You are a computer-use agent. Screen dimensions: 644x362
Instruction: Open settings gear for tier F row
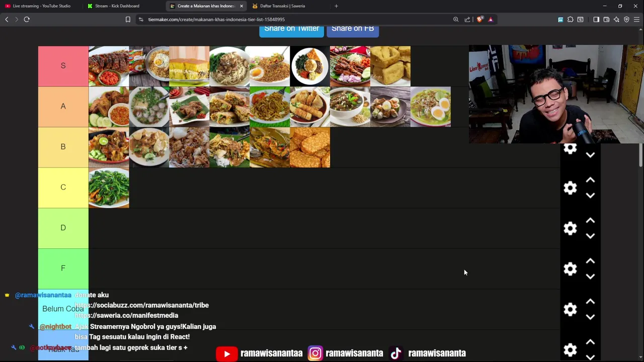[570, 269]
